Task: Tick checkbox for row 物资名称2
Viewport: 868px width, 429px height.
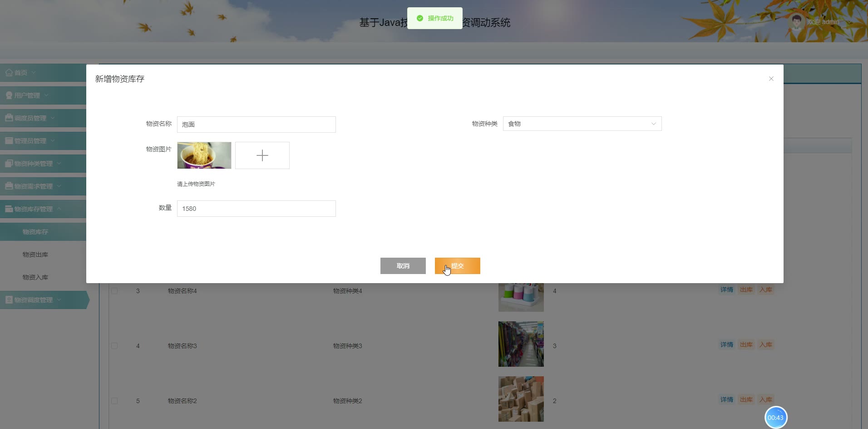Action: pyautogui.click(x=114, y=401)
